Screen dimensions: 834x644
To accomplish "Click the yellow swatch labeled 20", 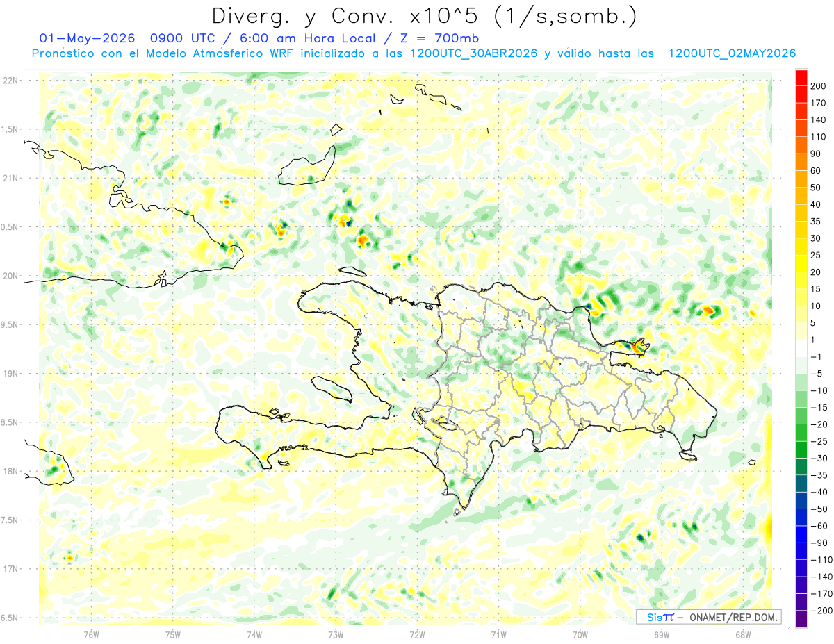I will 801,263.
